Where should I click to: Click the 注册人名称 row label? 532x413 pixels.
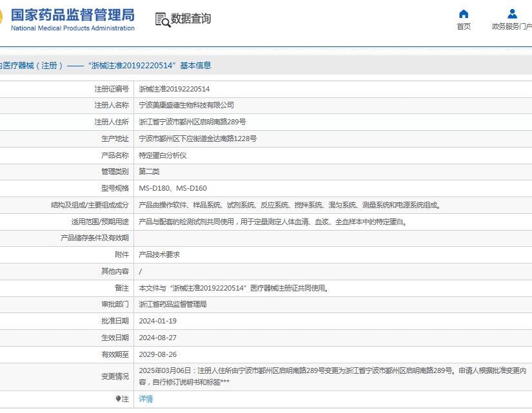click(112, 106)
